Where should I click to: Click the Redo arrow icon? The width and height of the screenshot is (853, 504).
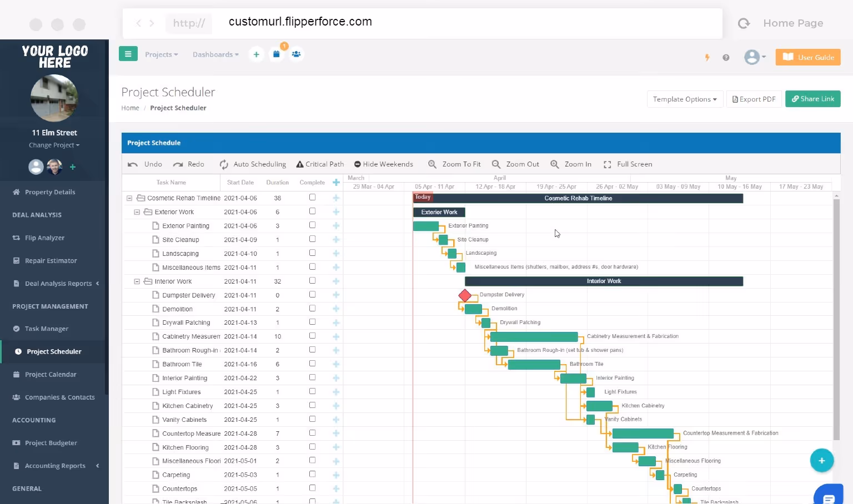178,164
